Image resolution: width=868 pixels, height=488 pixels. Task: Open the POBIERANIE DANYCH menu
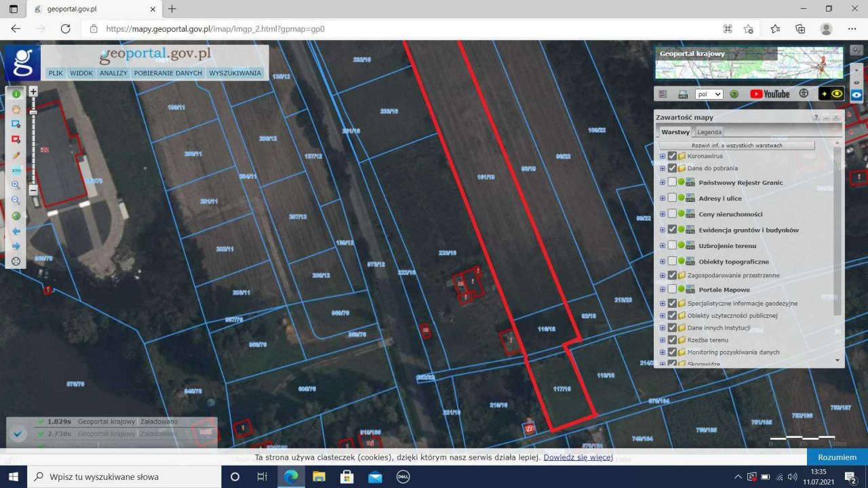(168, 73)
